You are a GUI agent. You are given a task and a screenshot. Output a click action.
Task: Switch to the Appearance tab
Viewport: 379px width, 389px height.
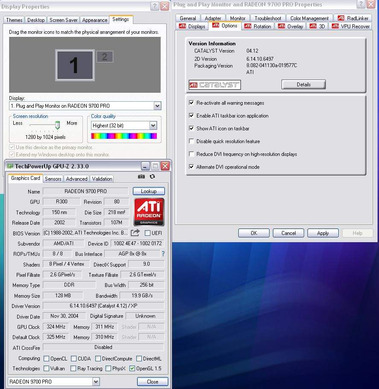pyautogui.click(x=94, y=20)
